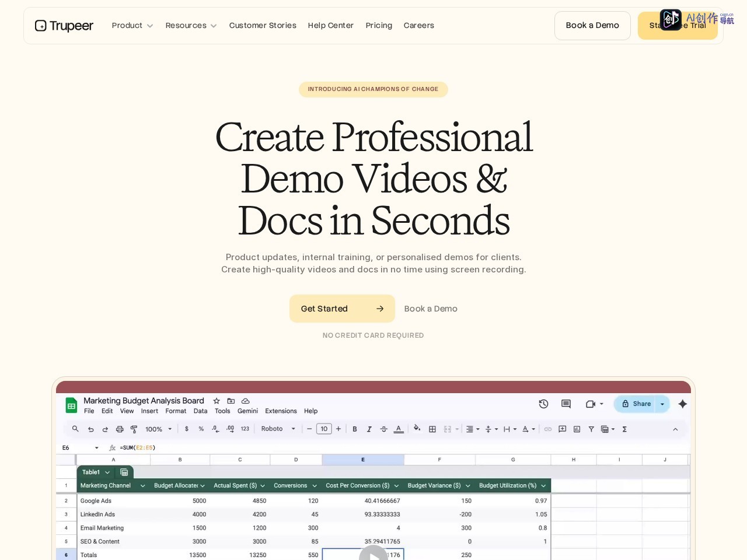Toggle Bold formatting in Sheets toolbar
The image size is (747, 560).
point(355,429)
